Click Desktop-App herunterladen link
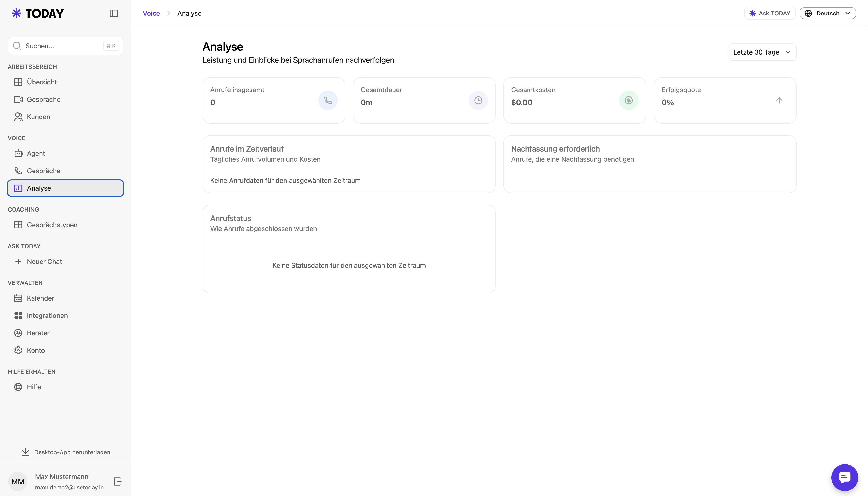Image resolution: width=868 pixels, height=496 pixels. pyautogui.click(x=66, y=452)
